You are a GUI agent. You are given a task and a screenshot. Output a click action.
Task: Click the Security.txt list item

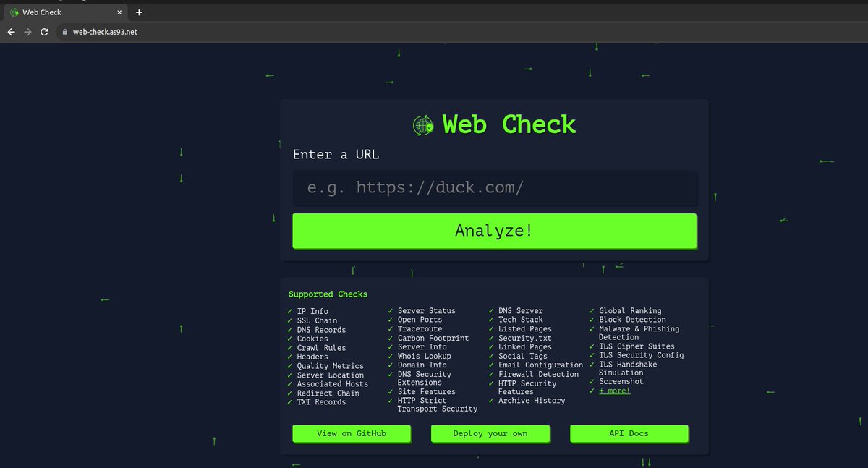525,338
